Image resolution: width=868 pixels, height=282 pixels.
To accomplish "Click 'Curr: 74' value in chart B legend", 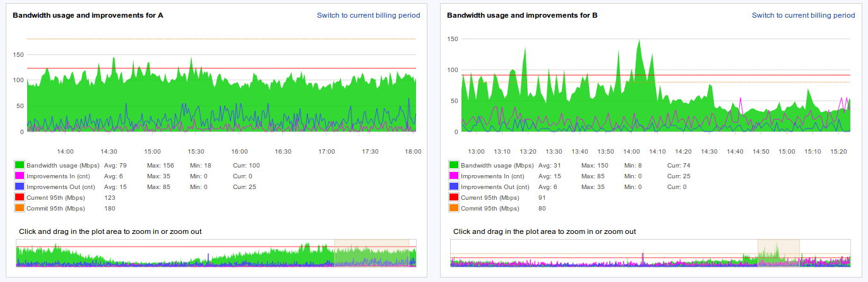I will tap(679, 166).
